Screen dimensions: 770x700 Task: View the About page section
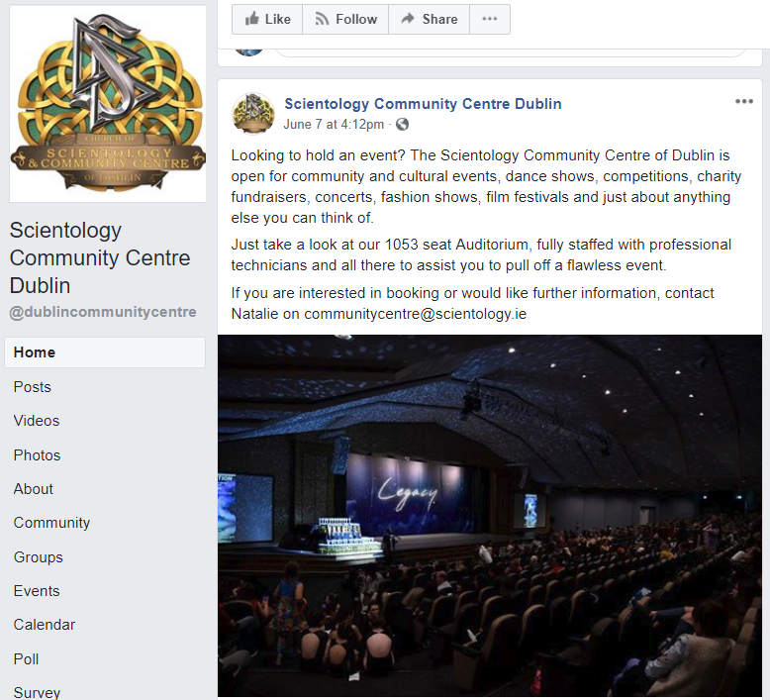click(34, 489)
